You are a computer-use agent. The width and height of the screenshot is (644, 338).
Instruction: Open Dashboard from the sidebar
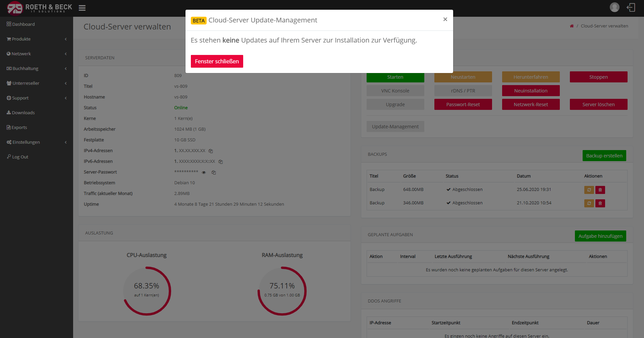[x=23, y=24]
